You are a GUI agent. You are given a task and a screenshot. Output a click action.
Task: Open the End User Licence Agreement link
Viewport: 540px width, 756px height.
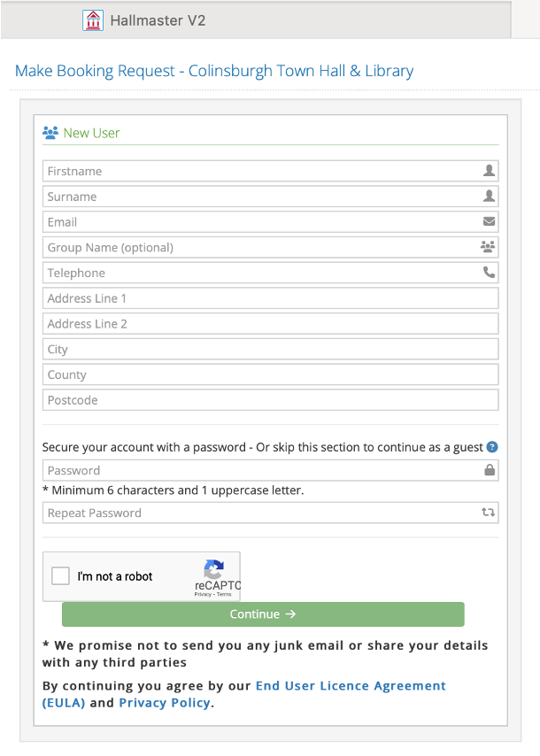click(244, 694)
